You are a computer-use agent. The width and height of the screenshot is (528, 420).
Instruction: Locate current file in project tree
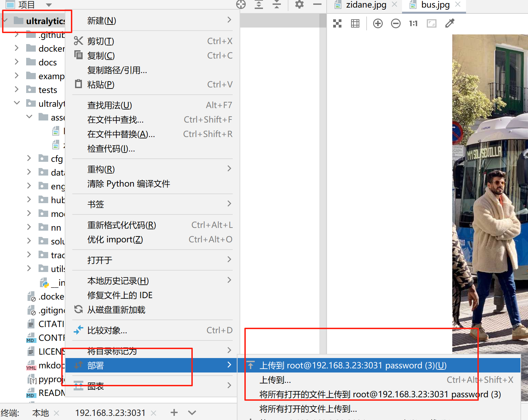click(241, 5)
